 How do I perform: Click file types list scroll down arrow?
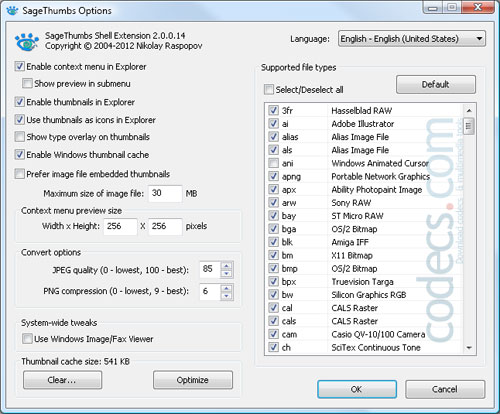[469, 348]
